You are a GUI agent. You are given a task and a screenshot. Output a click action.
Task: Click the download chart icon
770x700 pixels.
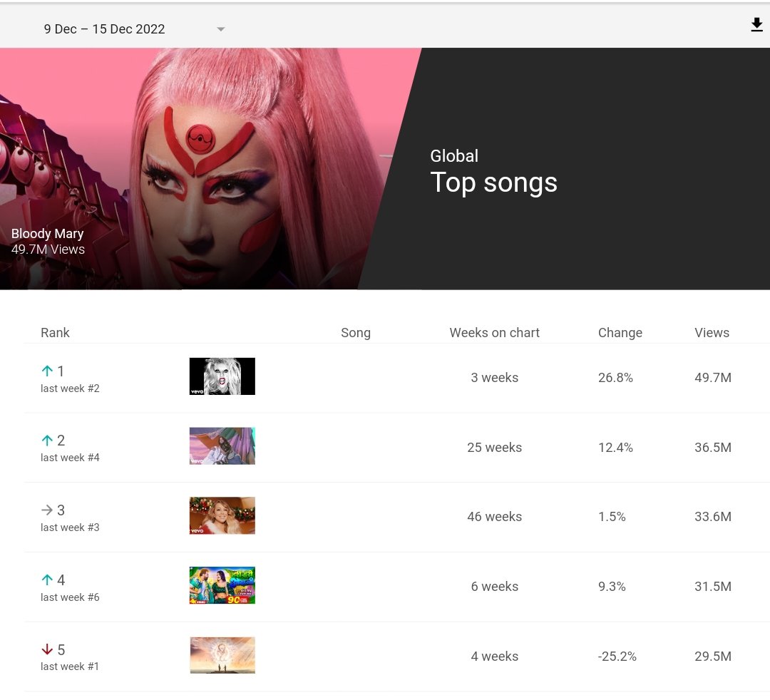756,24
